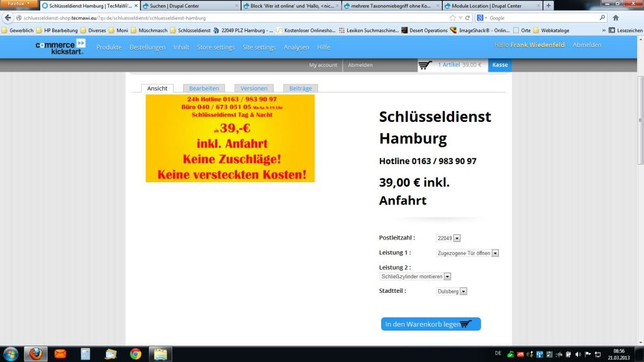Click the Firefox back arrow button
Screen dimensions: 644x362
[x=8, y=18]
